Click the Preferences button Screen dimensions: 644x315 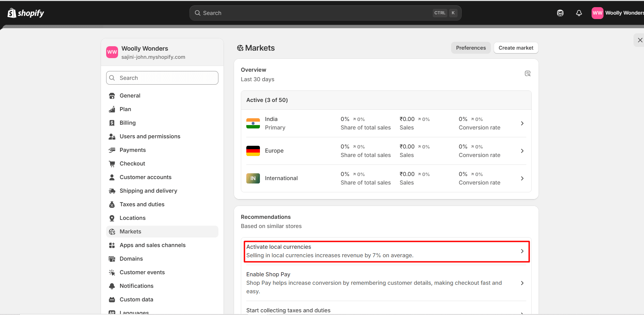[471, 48]
